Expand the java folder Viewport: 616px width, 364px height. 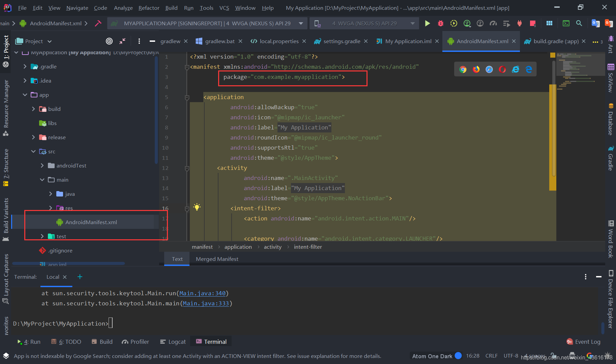[50, 194]
